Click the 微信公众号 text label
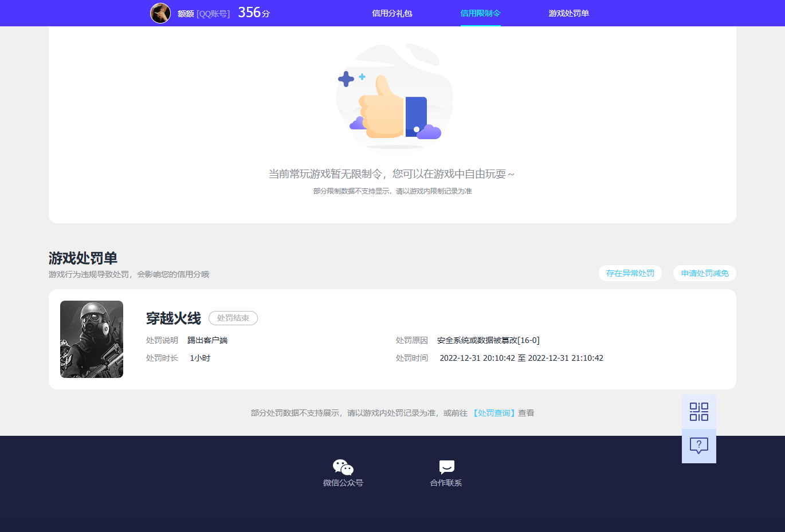The height and width of the screenshot is (532, 785). point(343,483)
